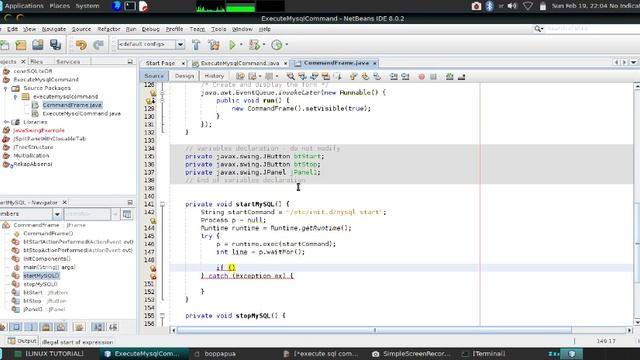The width and height of the screenshot is (640, 360).
Task: Click the Save All toolbar icon
Action: pyautogui.click(x=56, y=45)
